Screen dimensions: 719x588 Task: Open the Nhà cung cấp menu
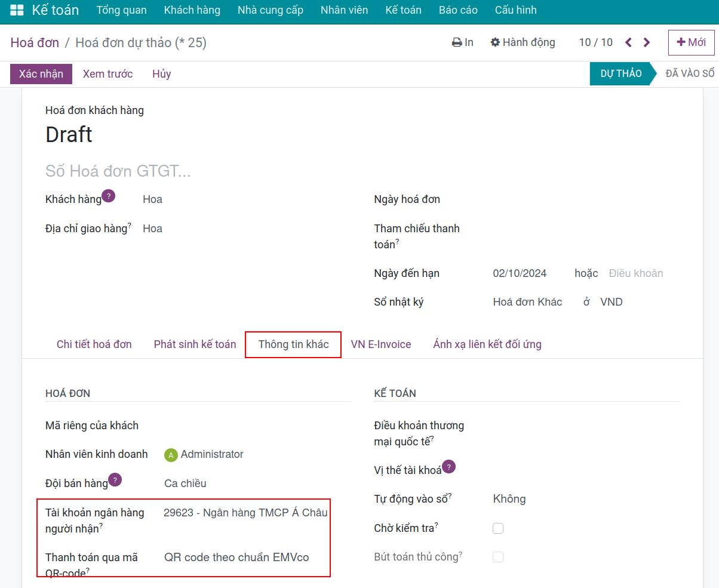pyautogui.click(x=270, y=10)
